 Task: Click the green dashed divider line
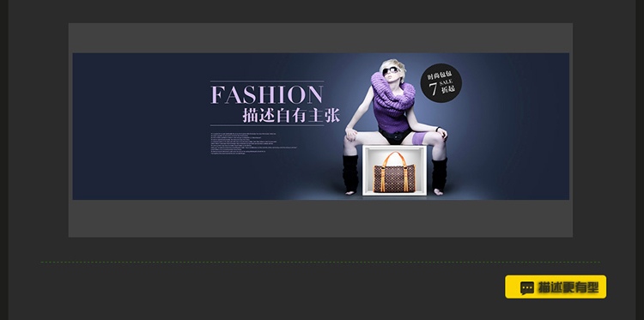click(x=320, y=262)
